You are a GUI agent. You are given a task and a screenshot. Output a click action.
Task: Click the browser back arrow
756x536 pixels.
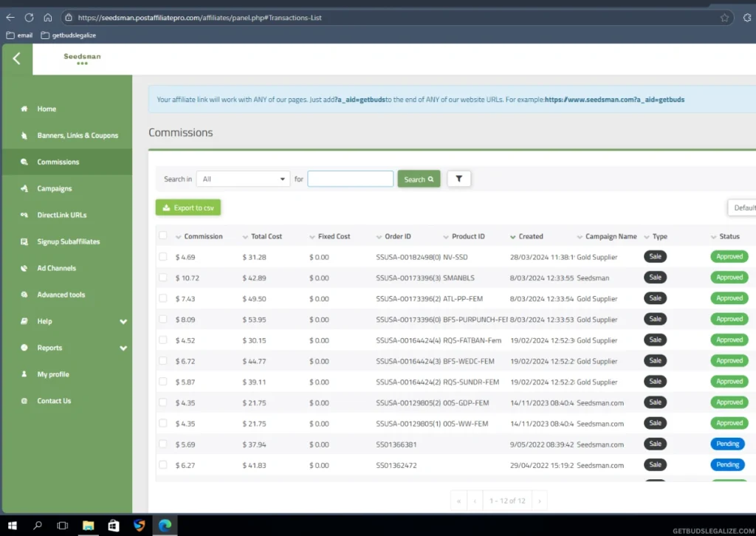coord(10,18)
